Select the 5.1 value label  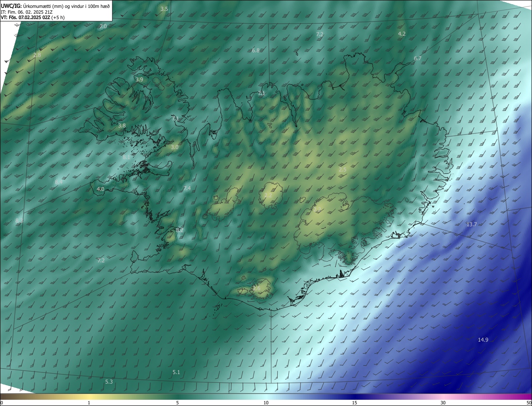pyautogui.click(x=176, y=372)
